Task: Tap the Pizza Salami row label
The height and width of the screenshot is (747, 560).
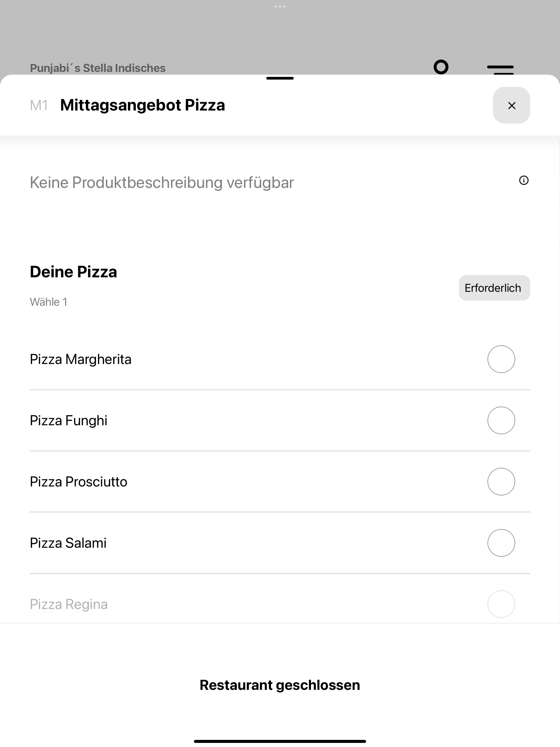Action: point(68,543)
